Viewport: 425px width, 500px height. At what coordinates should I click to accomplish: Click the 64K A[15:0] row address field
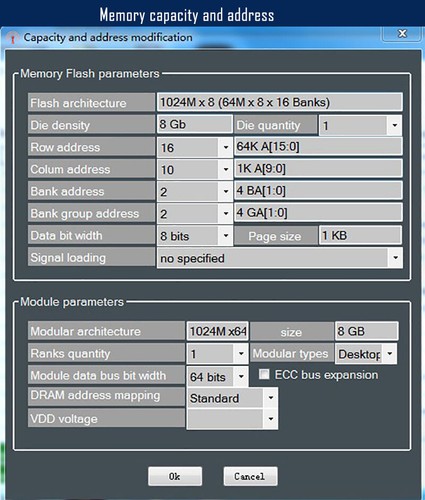point(318,146)
